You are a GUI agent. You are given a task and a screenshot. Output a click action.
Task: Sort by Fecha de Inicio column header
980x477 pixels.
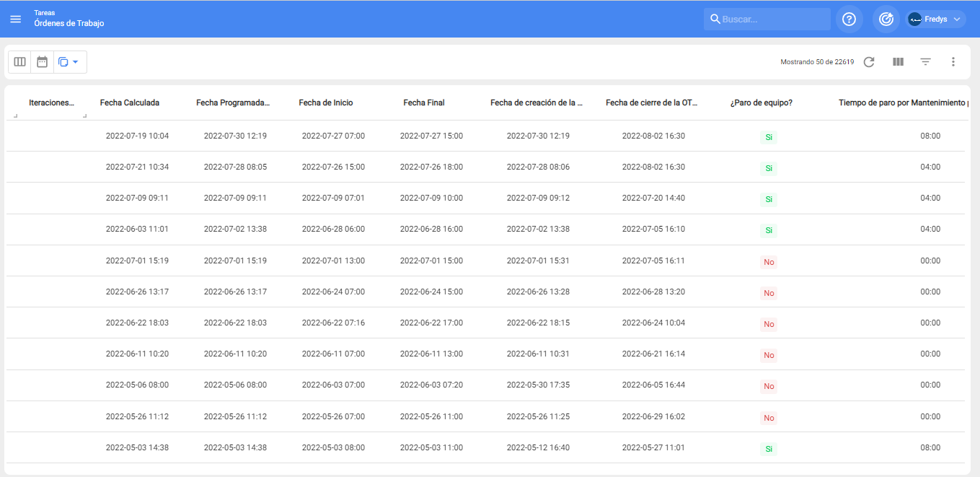pyautogui.click(x=326, y=102)
